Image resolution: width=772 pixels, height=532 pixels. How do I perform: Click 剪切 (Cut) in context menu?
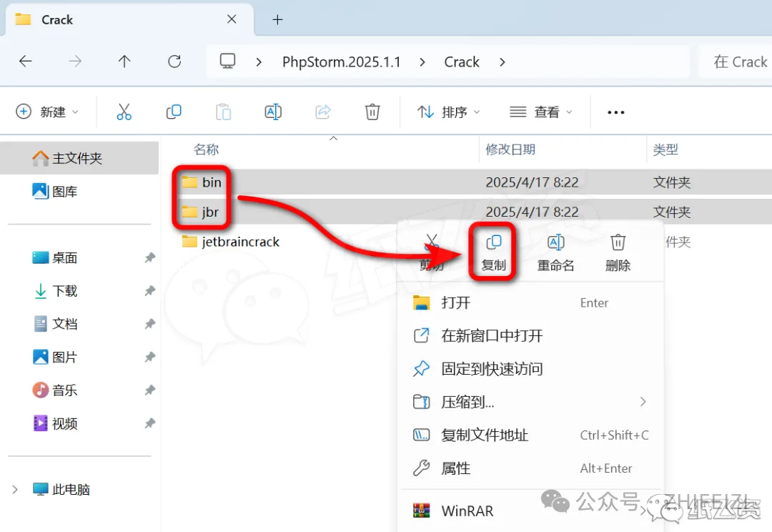pyautogui.click(x=432, y=253)
